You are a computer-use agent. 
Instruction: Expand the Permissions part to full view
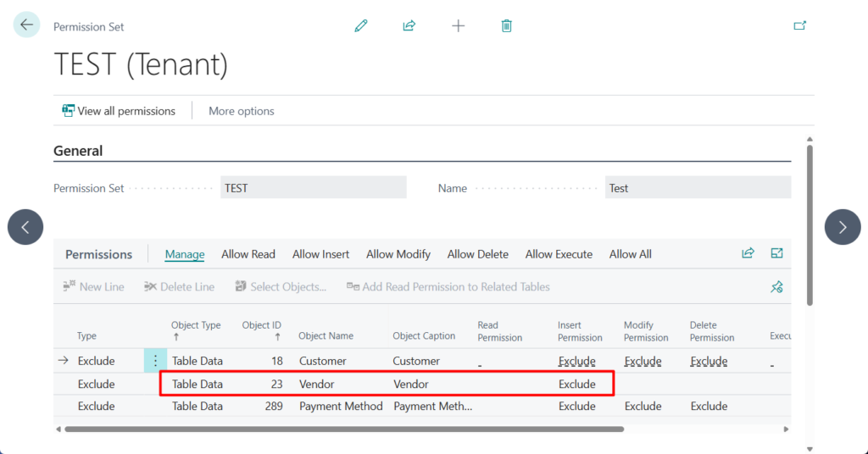pyautogui.click(x=776, y=253)
